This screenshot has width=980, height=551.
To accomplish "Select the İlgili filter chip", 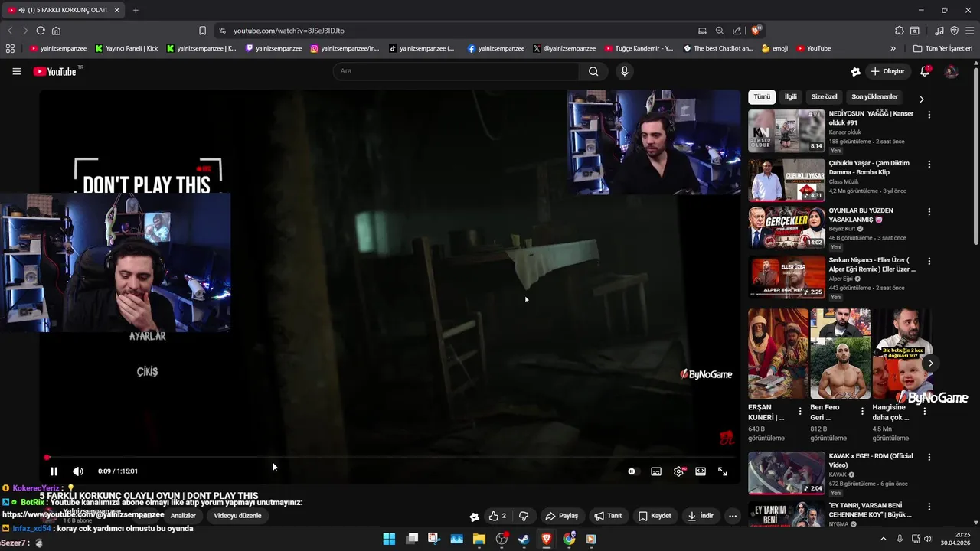I will pyautogui.click(x=790, y=97).
